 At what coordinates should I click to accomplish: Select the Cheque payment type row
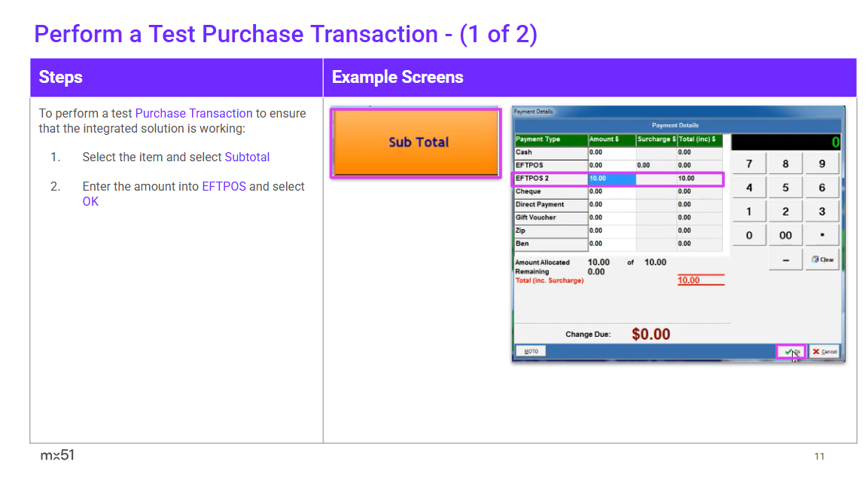point(550,191)
